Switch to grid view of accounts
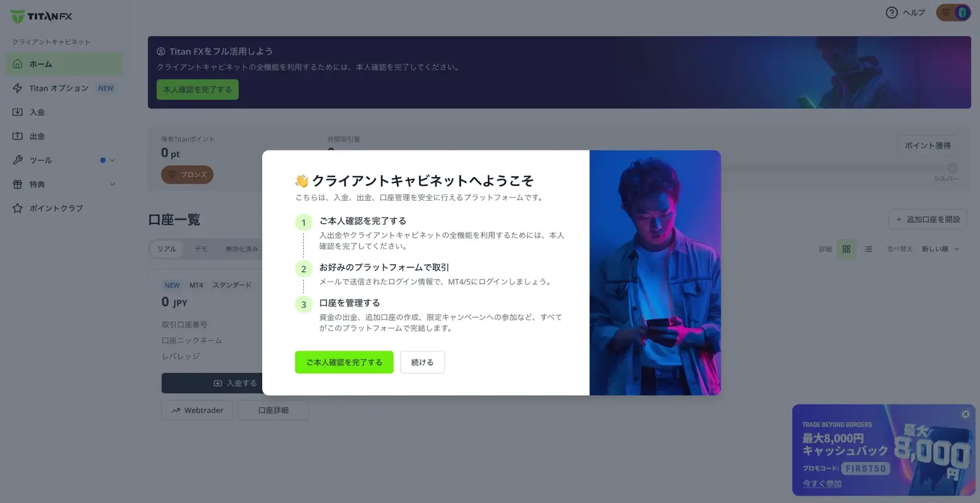 tap(846, 249)
